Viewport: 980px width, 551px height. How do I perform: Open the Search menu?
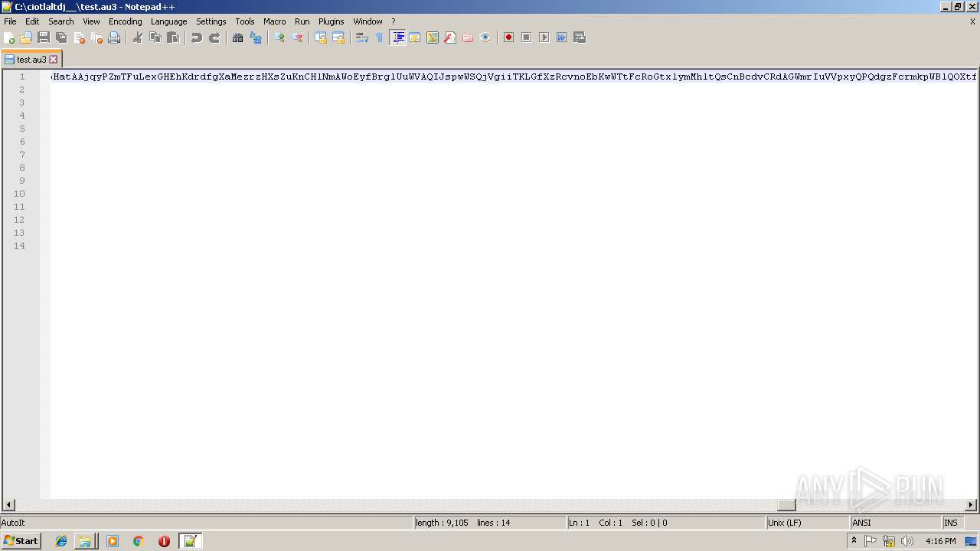tap(61, 21)
